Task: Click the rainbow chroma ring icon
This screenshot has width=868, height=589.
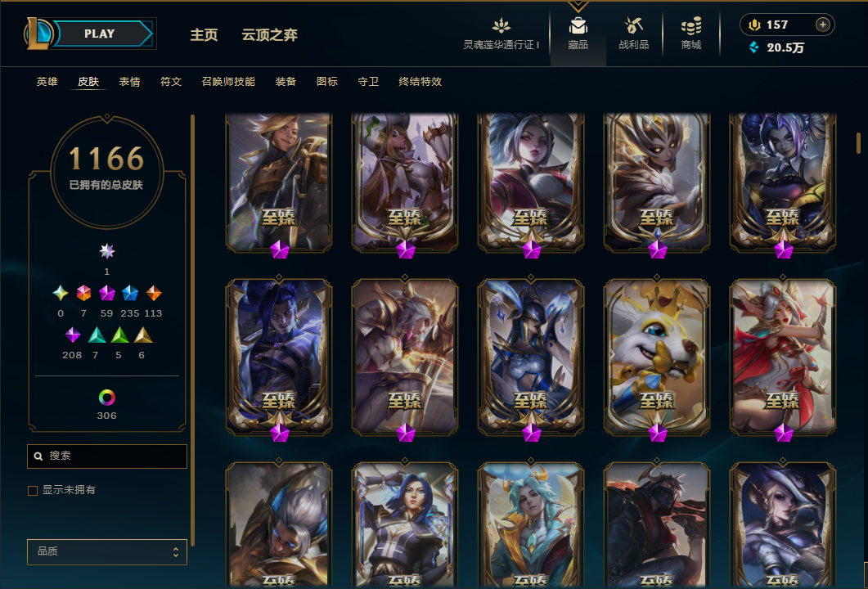Action: [x=107, y=398]
